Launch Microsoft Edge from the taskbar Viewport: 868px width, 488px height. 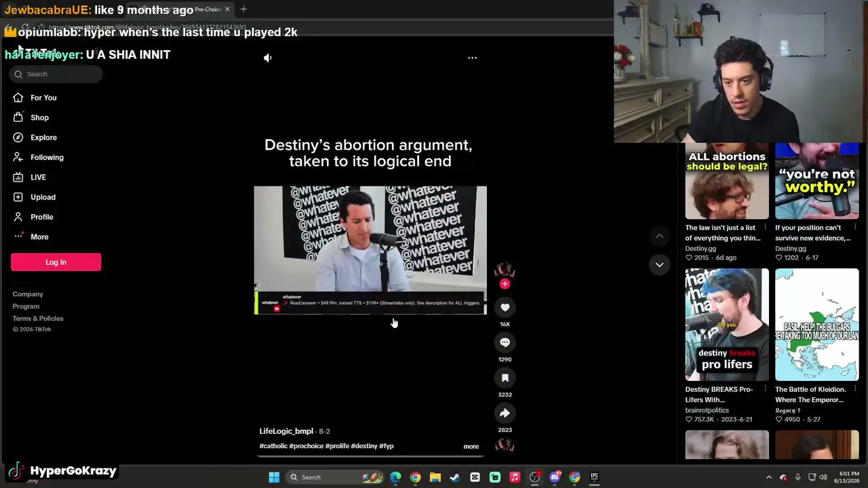[395, 477]
